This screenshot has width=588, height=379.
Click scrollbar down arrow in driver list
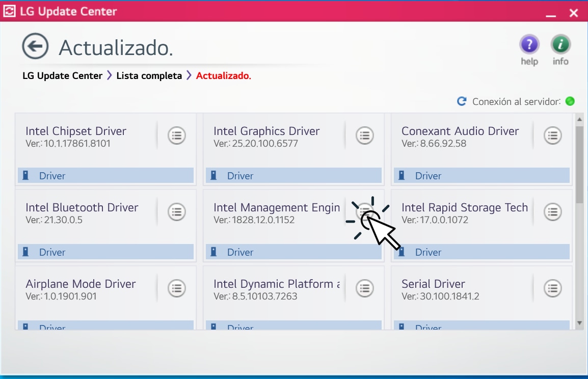tap(579, 323)
